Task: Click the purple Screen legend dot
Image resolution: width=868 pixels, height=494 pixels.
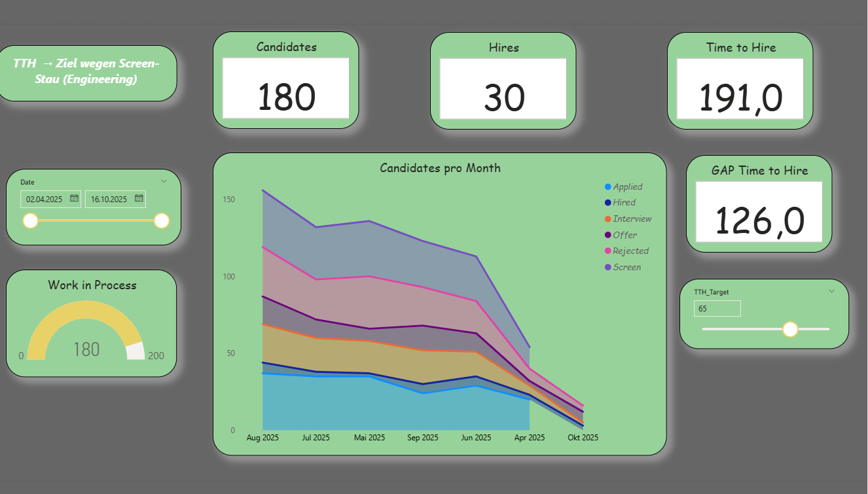Action: coord(609,267)
